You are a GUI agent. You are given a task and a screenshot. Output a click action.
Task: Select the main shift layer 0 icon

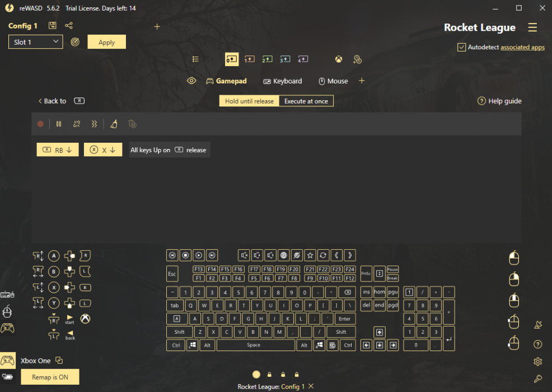tap(232, 59)
